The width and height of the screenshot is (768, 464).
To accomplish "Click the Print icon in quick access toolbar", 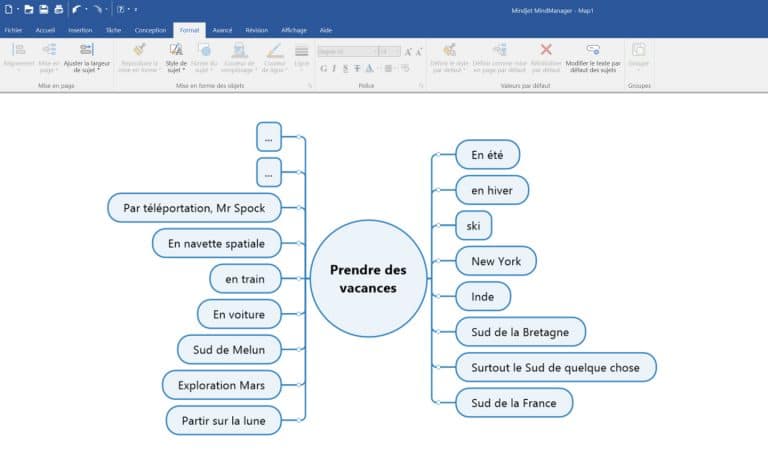I will pos(58,9).
